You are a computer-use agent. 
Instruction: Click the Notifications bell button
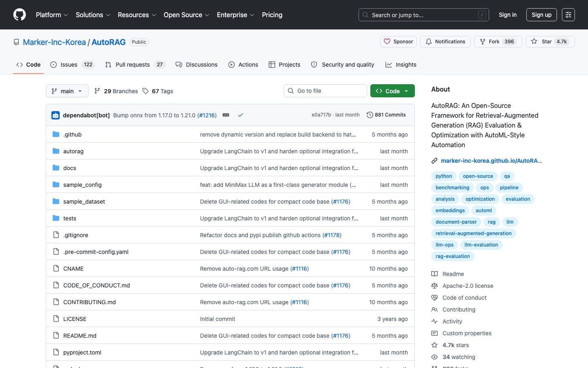[x=445, y=42]
